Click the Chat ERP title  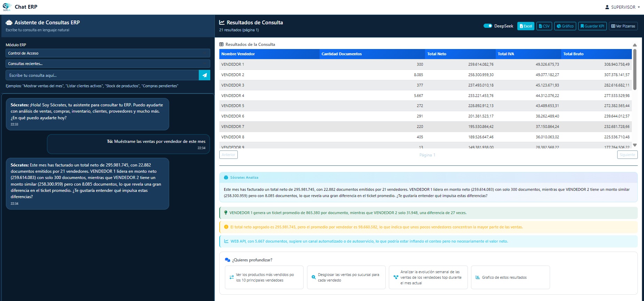click(x=26, y=7)
